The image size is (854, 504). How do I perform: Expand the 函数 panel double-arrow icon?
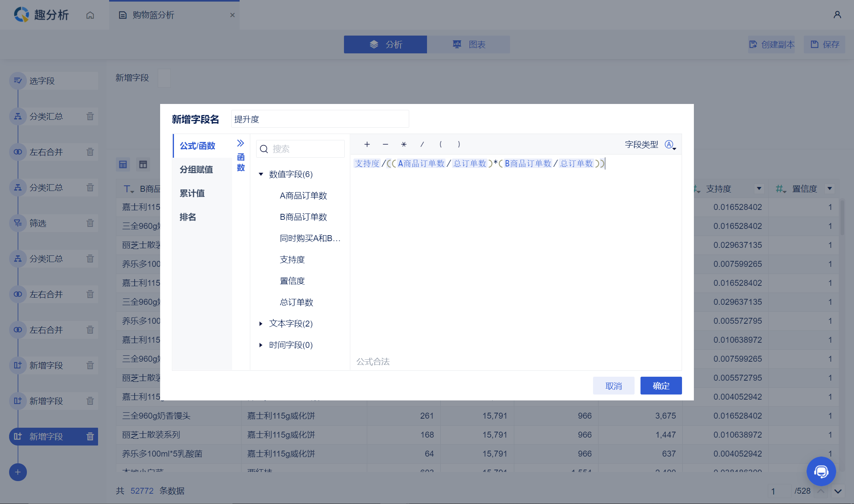pyautogui.click(x=240, y=143)
